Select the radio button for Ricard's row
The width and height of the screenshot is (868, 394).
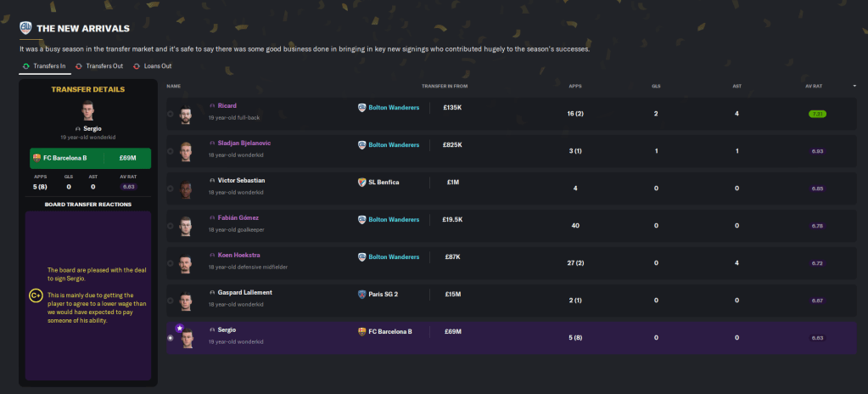pyautogui.click(x=171, y=114)
